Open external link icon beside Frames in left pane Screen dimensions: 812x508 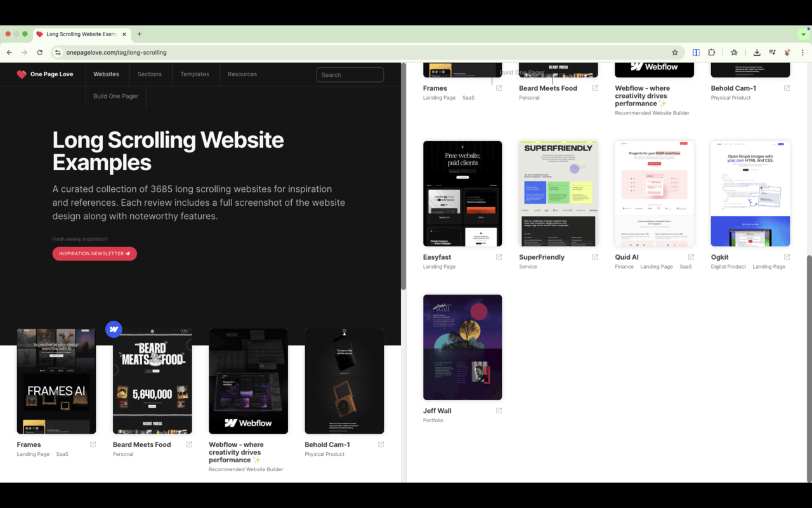pos(93,444)
